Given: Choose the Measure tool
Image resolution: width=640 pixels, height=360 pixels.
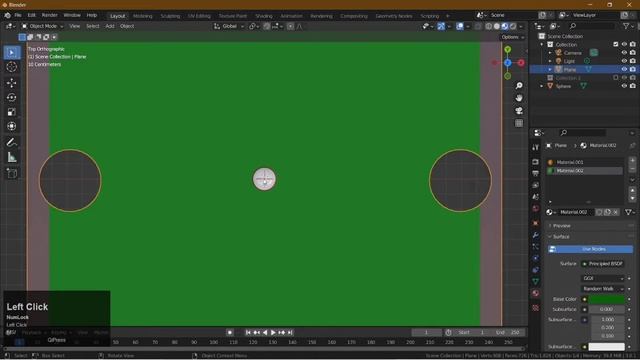Looking at the screenshot, I should pyautogui.click(x=12, y=157).
